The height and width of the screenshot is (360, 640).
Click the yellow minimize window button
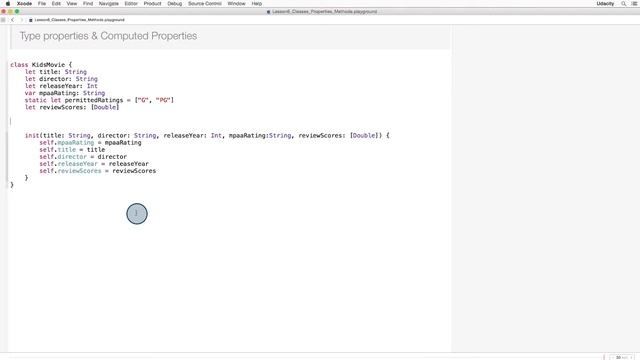[10, 11]
